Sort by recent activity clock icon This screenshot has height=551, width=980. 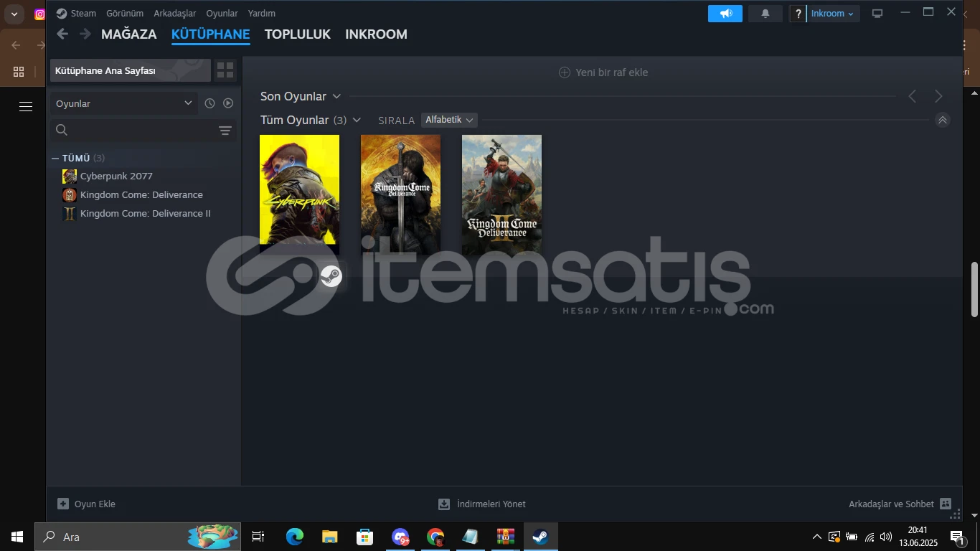[x=209, y=103]
